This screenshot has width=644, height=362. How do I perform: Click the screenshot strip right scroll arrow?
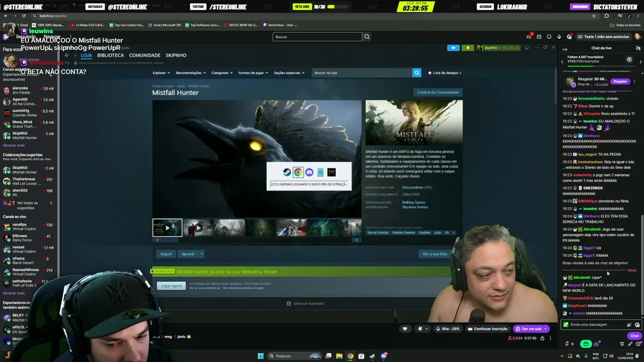356,240
